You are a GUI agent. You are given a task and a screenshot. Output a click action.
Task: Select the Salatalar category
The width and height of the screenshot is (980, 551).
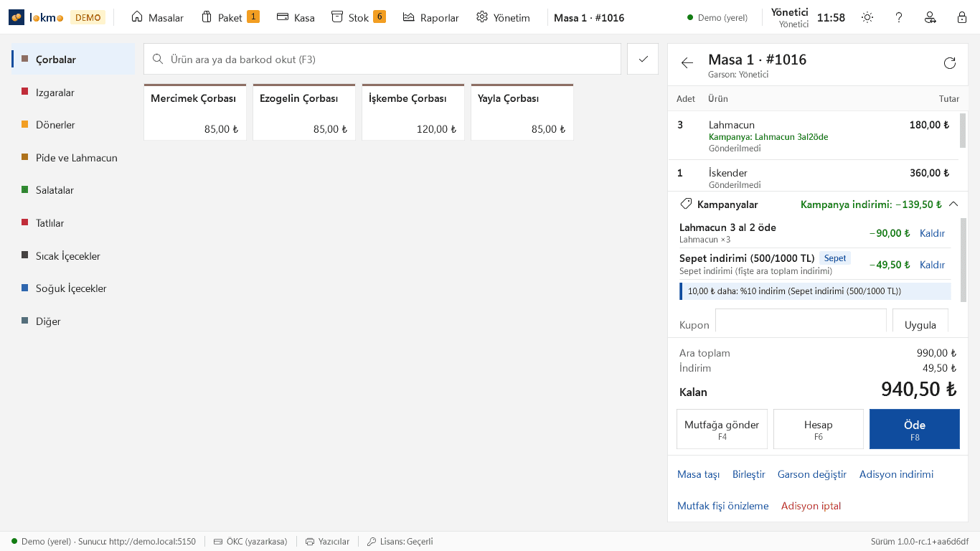(73, 190)
